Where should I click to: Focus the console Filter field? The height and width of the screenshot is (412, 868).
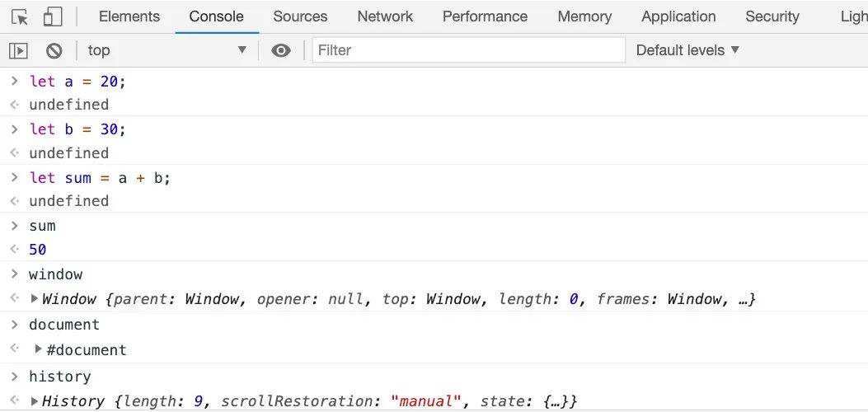click(469, 50)
